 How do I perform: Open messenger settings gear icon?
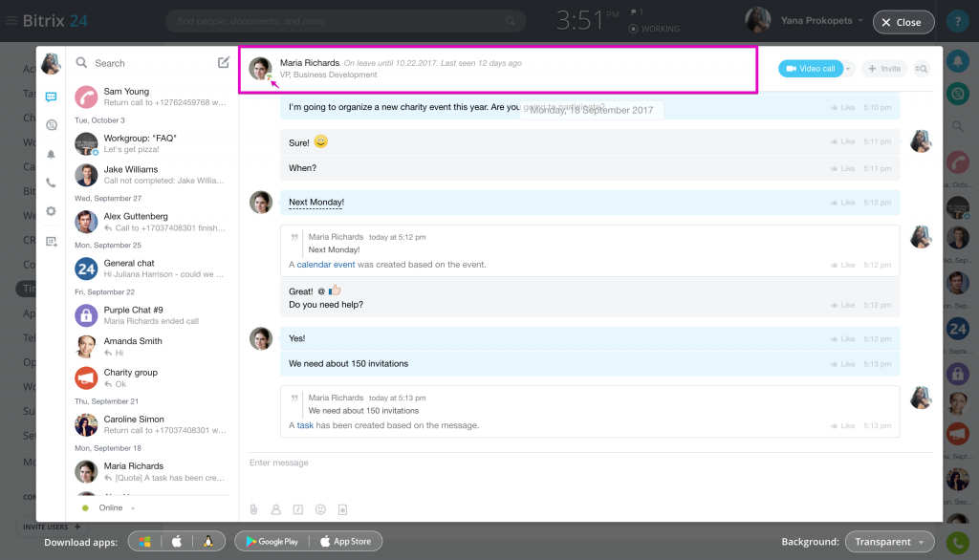point(52,211)
